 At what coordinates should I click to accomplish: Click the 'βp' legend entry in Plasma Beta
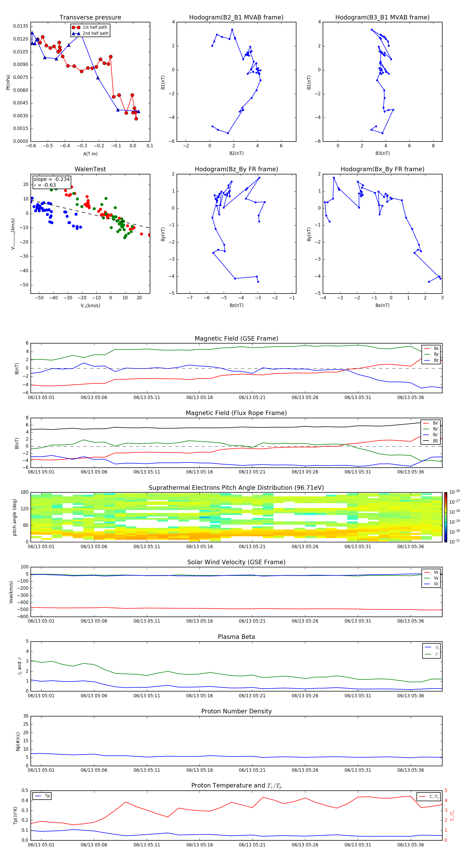pos(432,647)
